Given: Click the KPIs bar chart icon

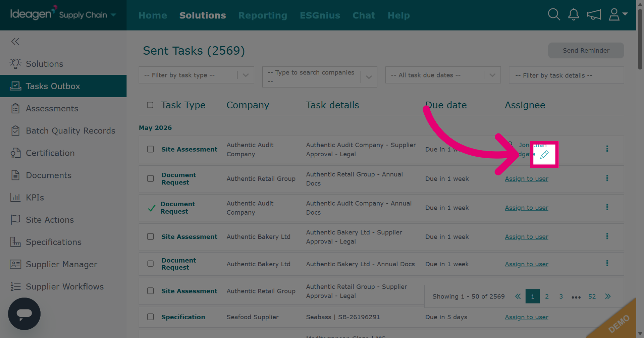Looking at the screenshot, I should tap(15, 198).
